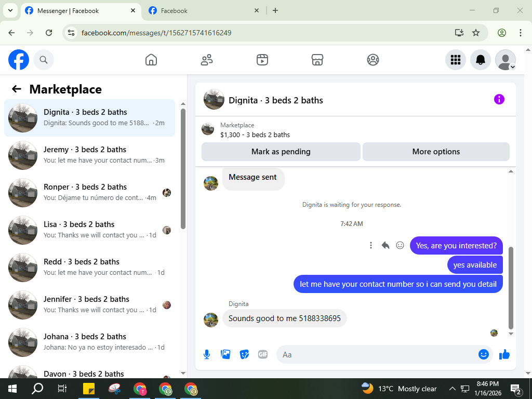React to message with smiley icon
Screen dimensions: 532x399
pos(400,245)
